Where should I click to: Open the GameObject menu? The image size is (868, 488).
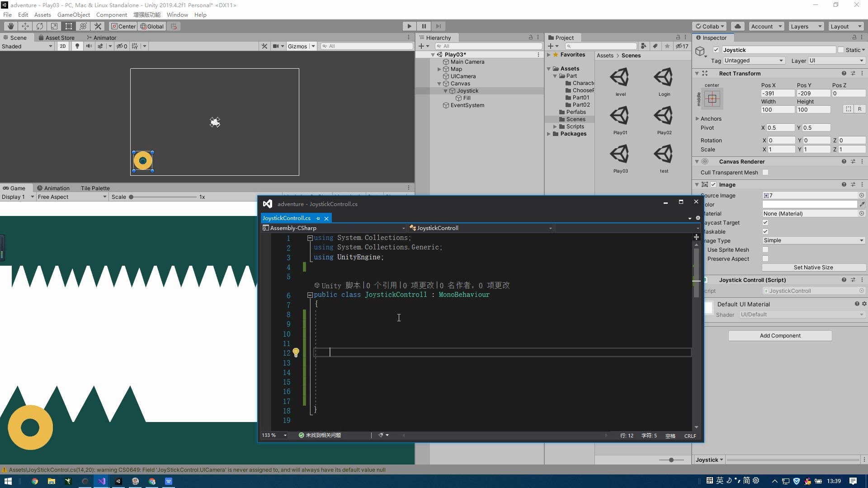73,14
